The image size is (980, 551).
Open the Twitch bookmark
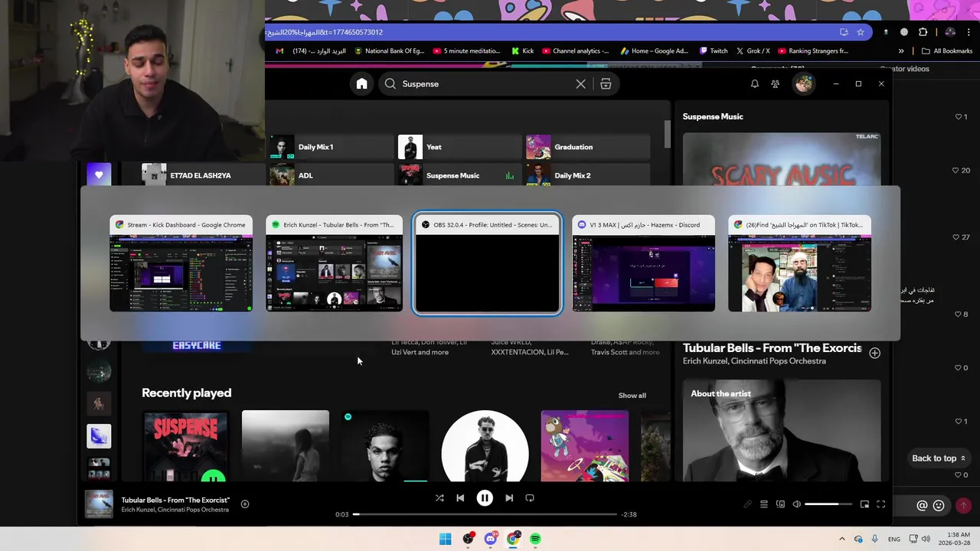[714, 51]
